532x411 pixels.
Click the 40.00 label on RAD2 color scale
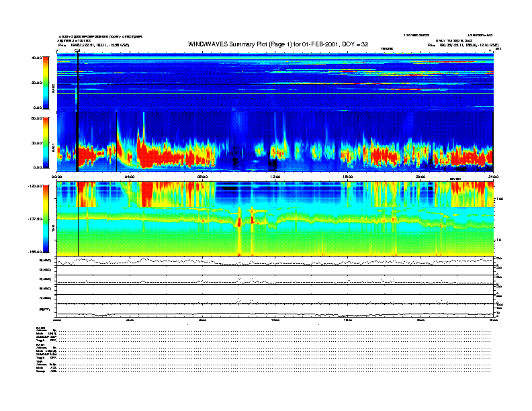(x=36, y=58)
